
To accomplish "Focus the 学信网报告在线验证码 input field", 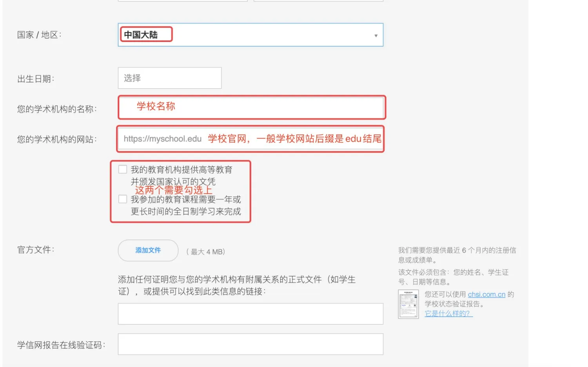I will 250,344.
